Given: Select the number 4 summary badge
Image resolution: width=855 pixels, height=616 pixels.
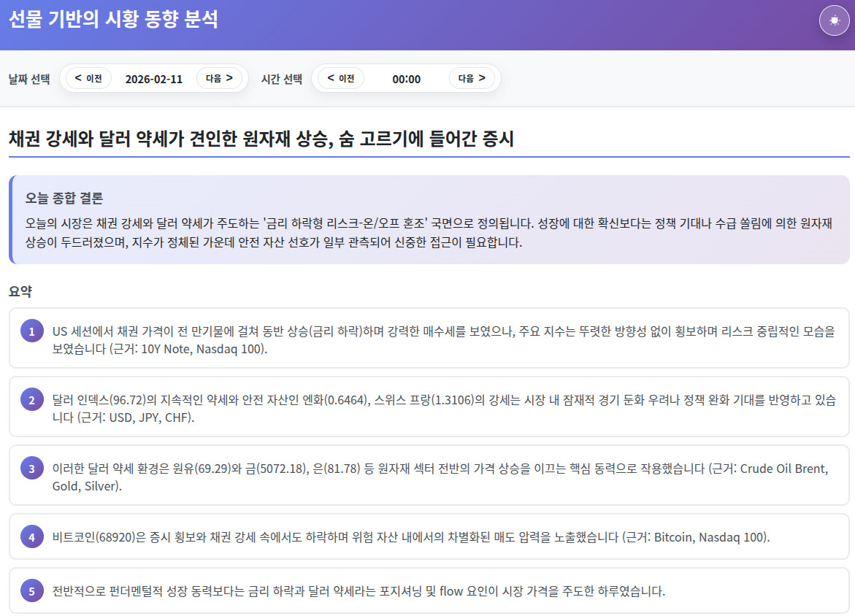Looking at the screenshot, I should pyautogui.click(x=31, y=537).
